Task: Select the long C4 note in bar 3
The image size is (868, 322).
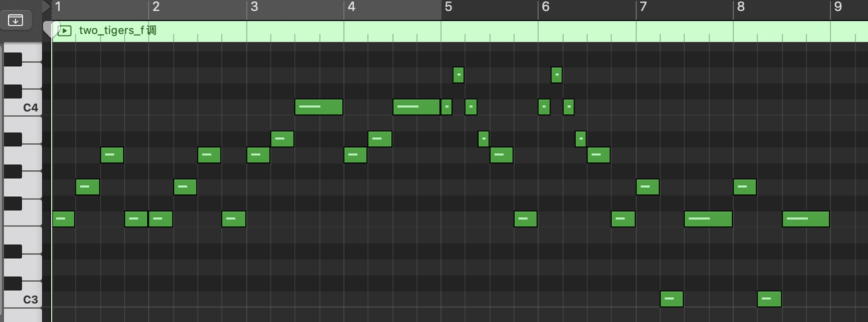Action: [x=319, y=107]
